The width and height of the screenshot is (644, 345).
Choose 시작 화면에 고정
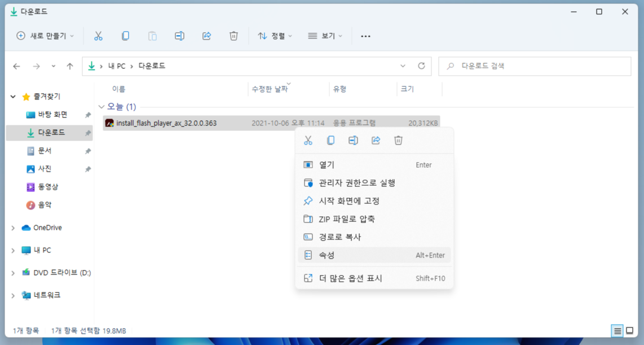point(374,201)
